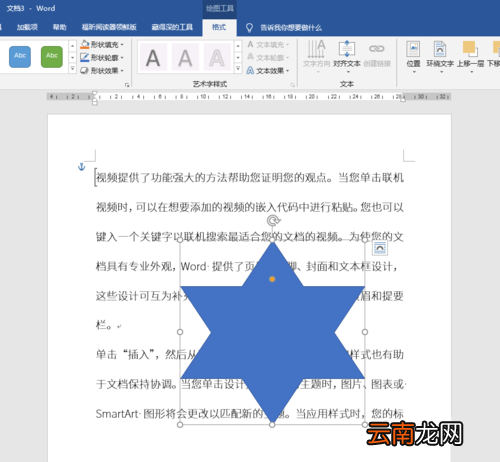Place cursor in line starting 单击“插入”
The height and width of the screenshot is (462, 500).
point(250,354)
